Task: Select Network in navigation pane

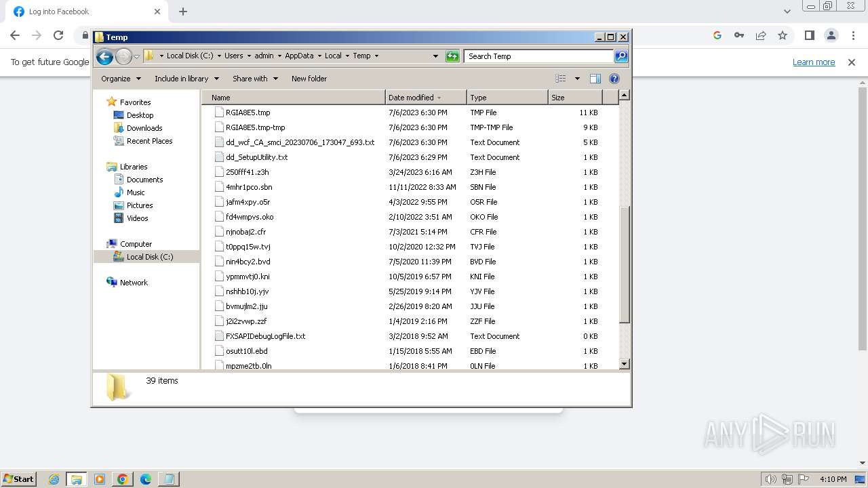Action: [134, 283]
